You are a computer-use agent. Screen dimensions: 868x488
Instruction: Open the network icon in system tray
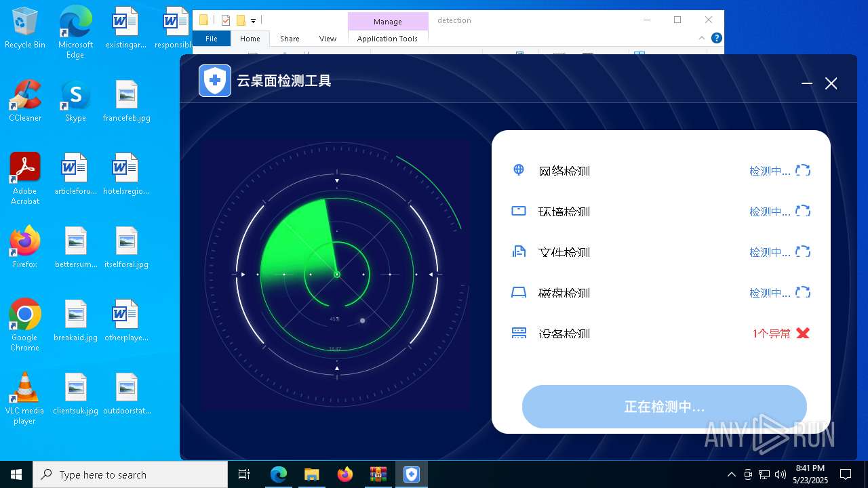764,474
